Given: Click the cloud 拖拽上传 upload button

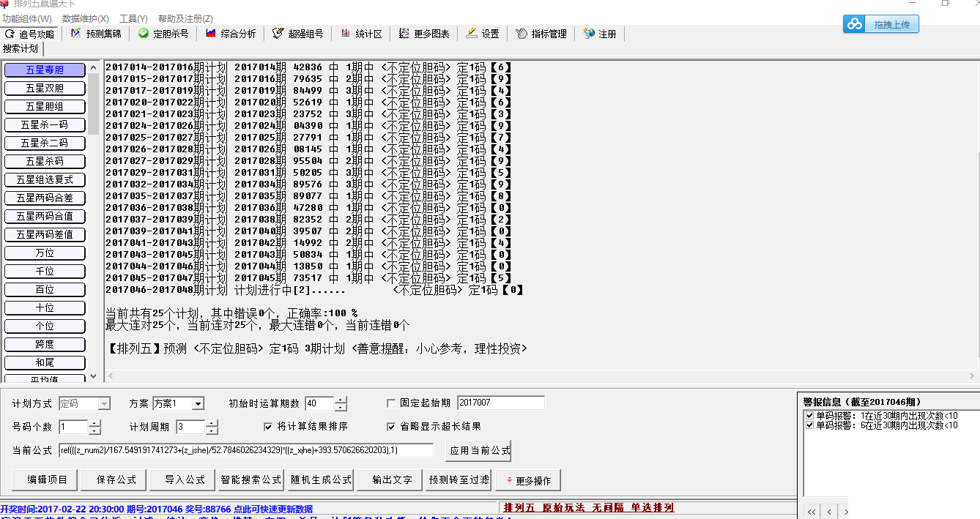Looking at the screenshot, I should pyautogui.click(x=881, y=24).
